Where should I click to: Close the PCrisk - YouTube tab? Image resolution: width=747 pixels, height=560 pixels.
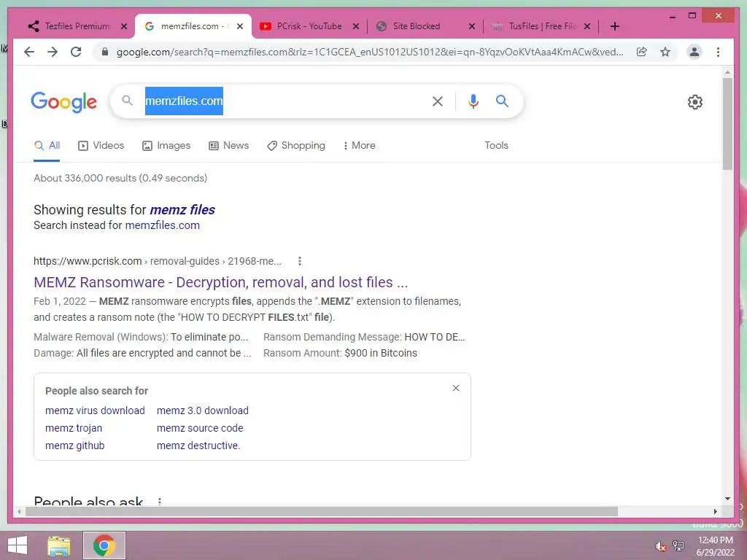coord(355,27)
